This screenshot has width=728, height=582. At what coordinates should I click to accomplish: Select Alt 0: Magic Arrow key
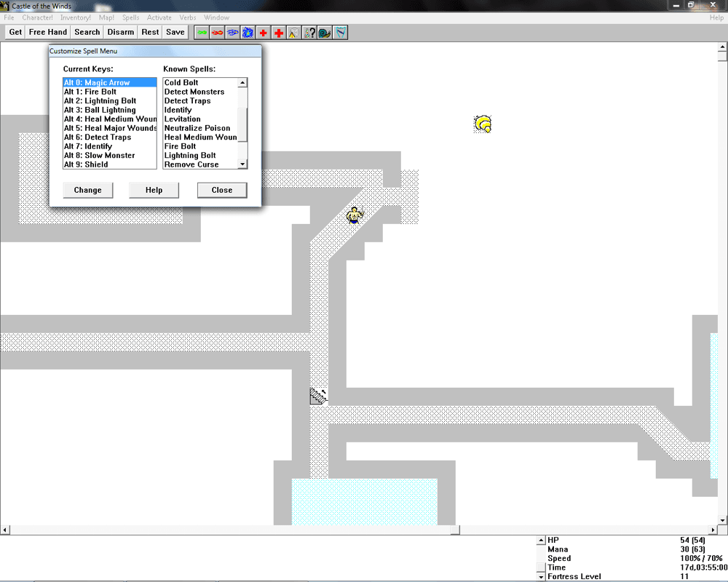pos(110,83)
